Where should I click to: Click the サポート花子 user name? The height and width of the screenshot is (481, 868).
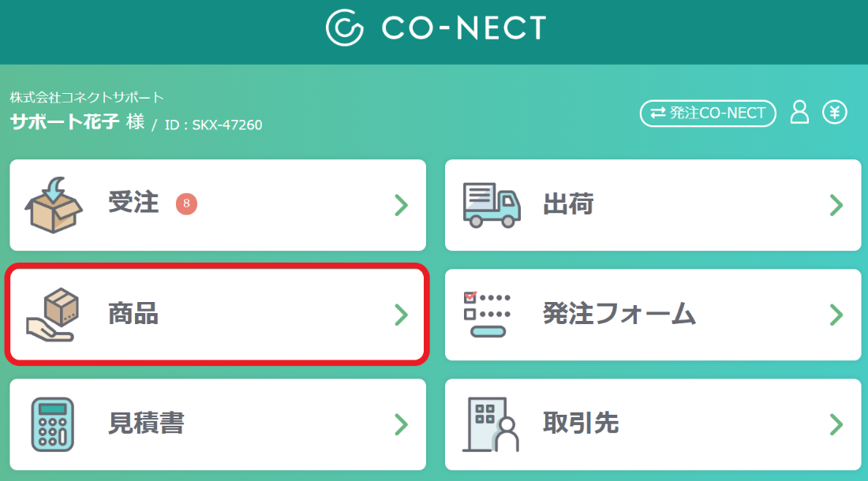point(65,121)
